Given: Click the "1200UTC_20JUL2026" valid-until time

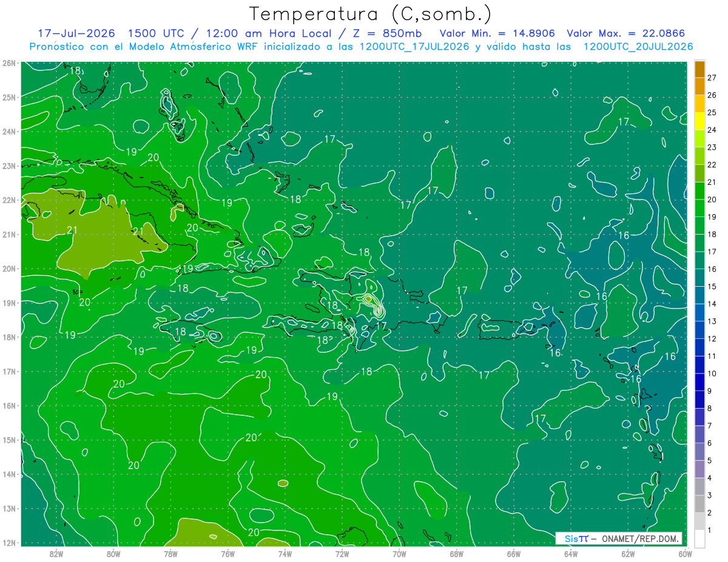Looking at the screenshot, I should pyautogui.click(x=638, y=47).
